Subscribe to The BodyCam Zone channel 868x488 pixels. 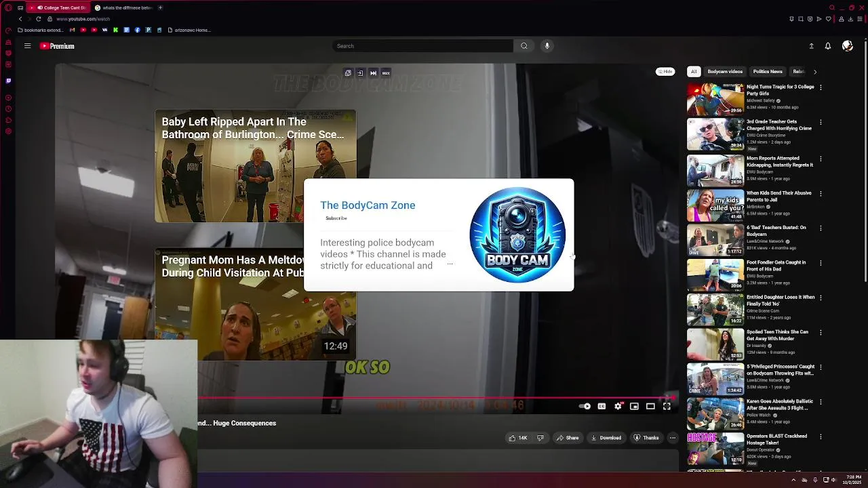click(336, 218)
